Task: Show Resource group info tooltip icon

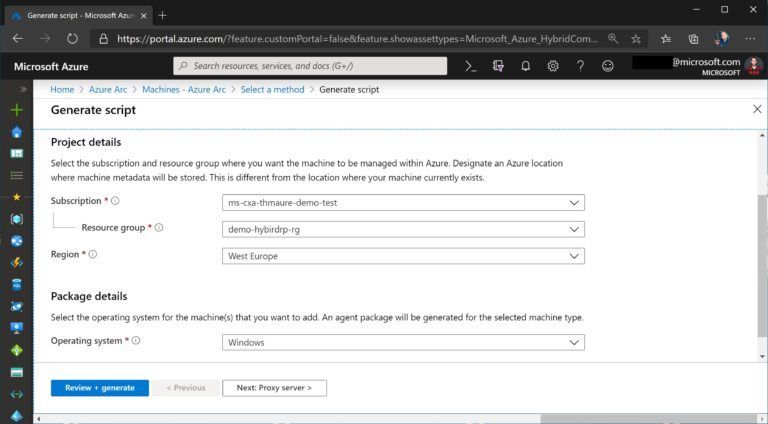Action: point(159,228)
